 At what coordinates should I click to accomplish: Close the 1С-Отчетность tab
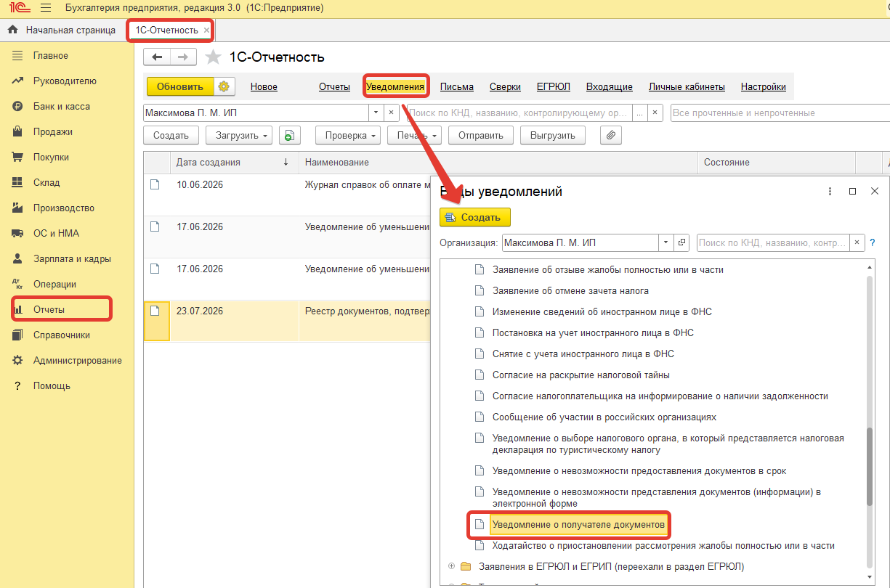coord(206,30)
